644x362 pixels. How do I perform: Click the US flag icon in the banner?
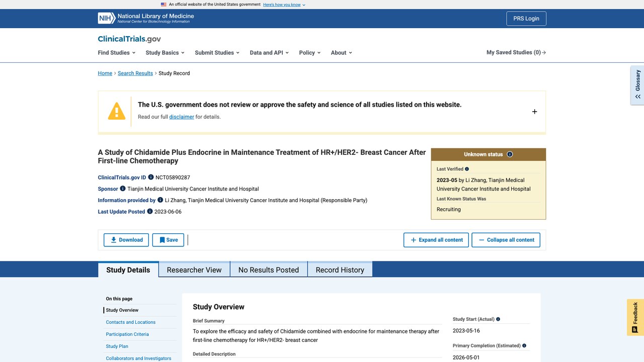point(164,5)
